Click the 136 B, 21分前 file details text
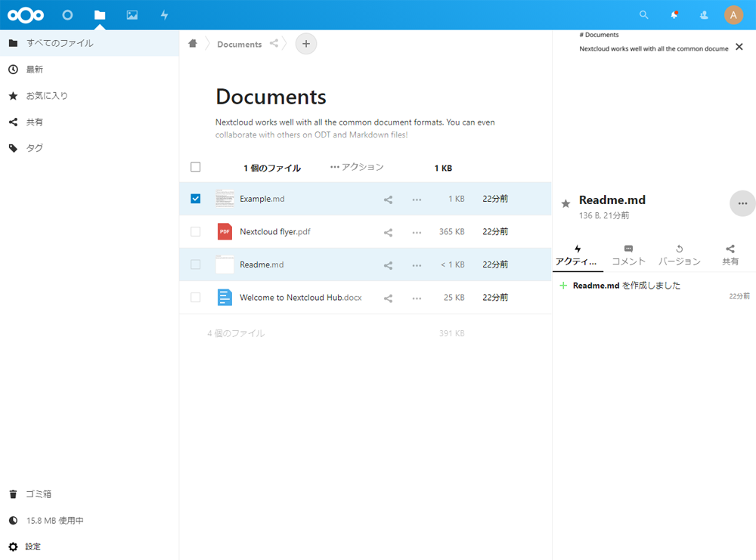 (x=604, y=215)
